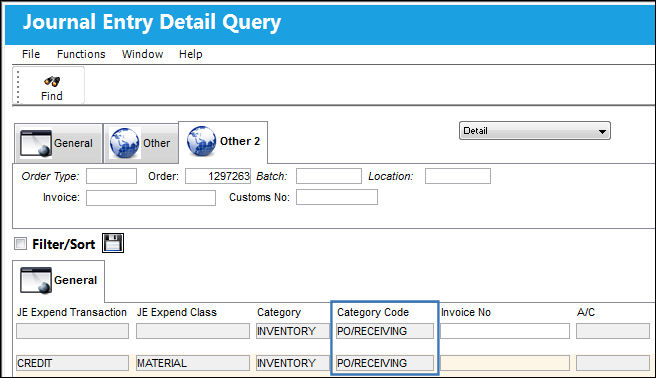Image resolution: width=656 pixels, height=378 pixels.
Task: Click the Invoice No field in CREDIT row
Action: pyautogui.click(x=505, y=363)
